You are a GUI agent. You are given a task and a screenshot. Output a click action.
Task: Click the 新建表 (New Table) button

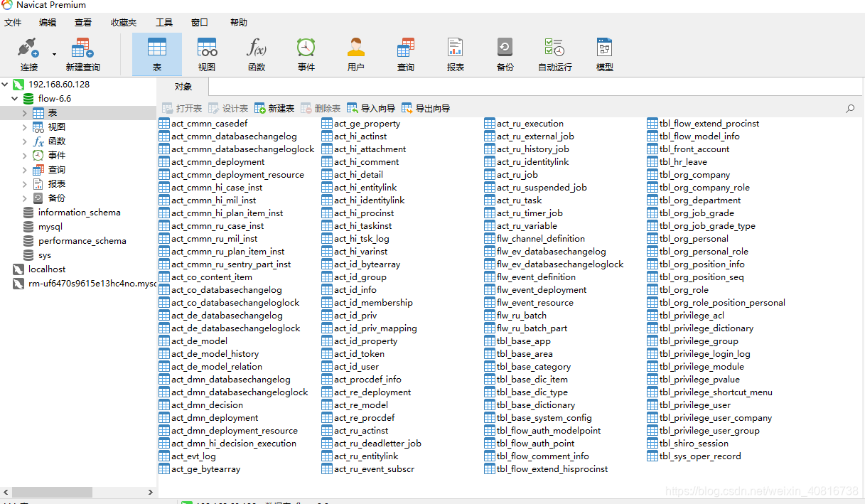(274, 109)
